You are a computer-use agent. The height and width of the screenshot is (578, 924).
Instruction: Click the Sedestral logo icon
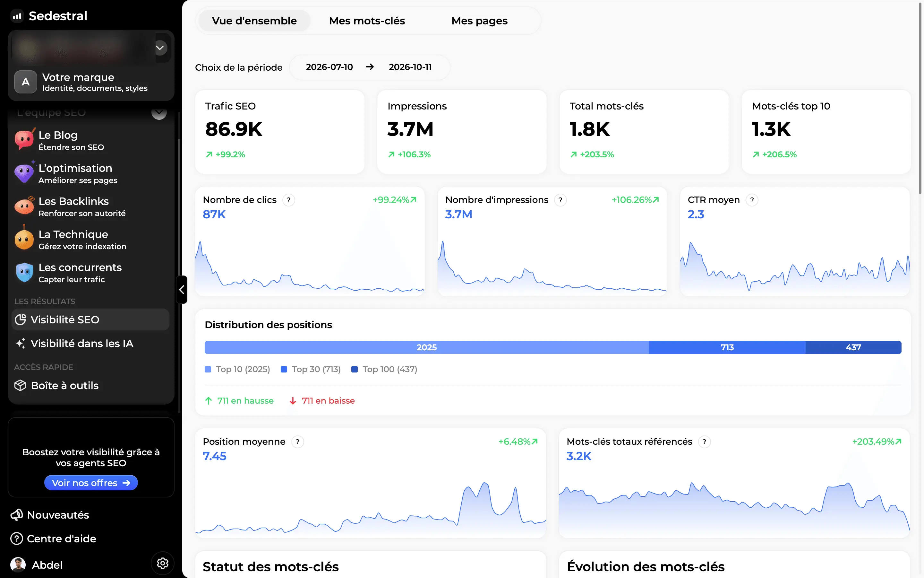17,16
